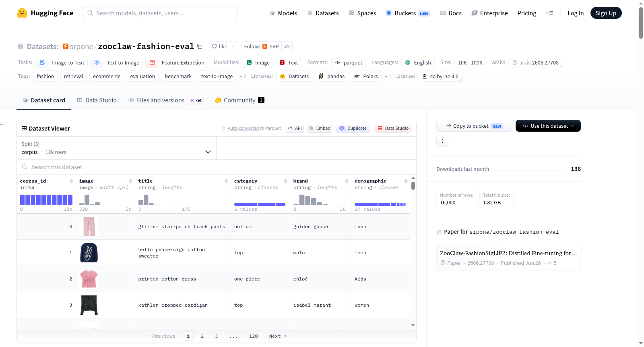The width and height of the screenshot is (644, 347).
Task: Follow the SRP organization
Action: (x=262, y=46)
